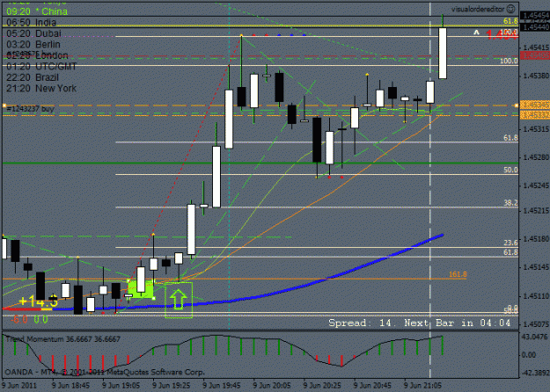Screen dimensions: 550x392
Task: Click the green up arrow buy signal
Action: tap(178, 299)
